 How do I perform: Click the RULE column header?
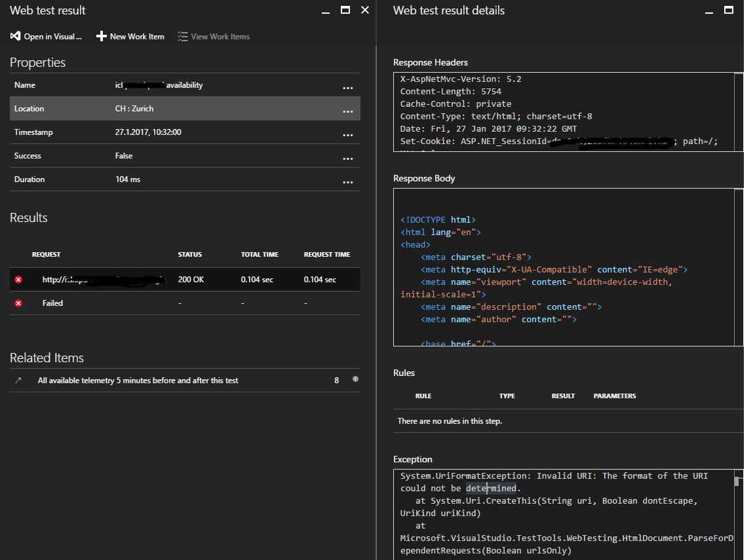pyautogui.click(x=423, y=396)
